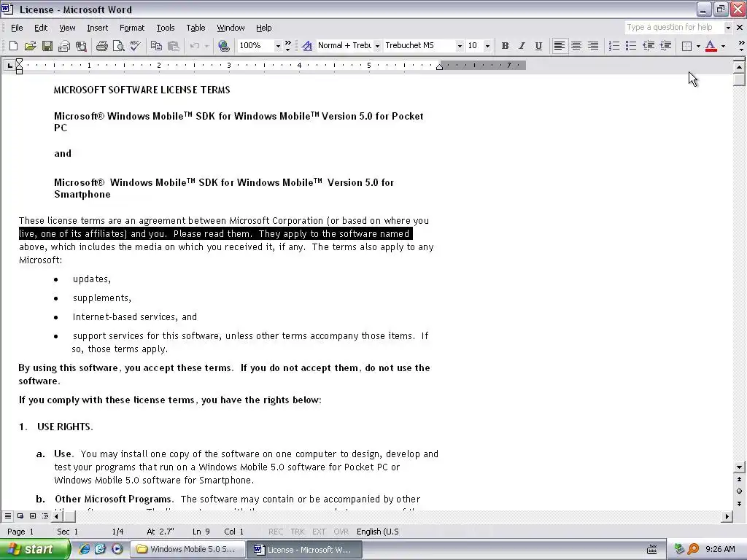Open the Font dropdown showing Trebuchet MS

tap(460, 46)
